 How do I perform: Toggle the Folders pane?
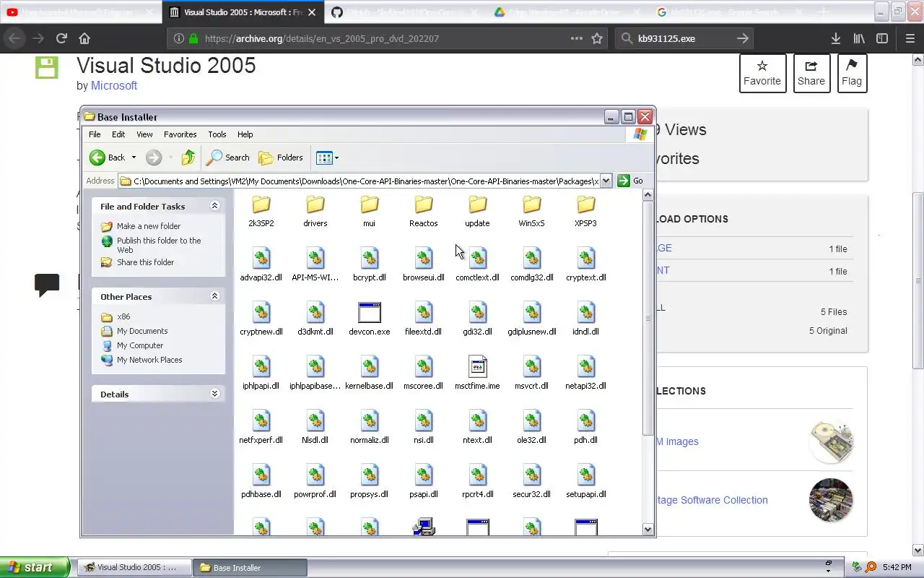[281, 158]
